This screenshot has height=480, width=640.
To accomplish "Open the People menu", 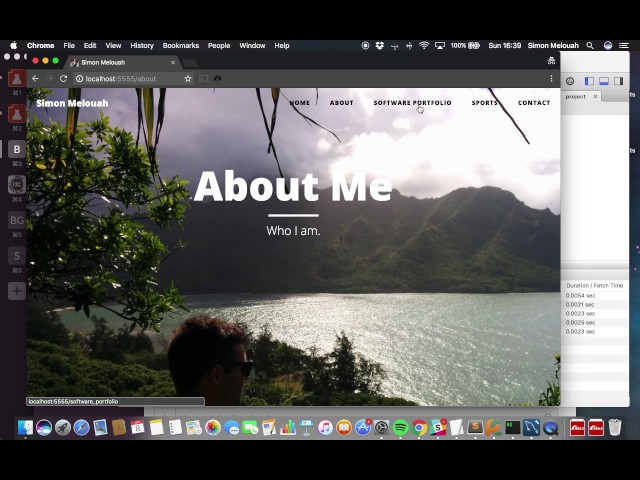I will (219, 45).
